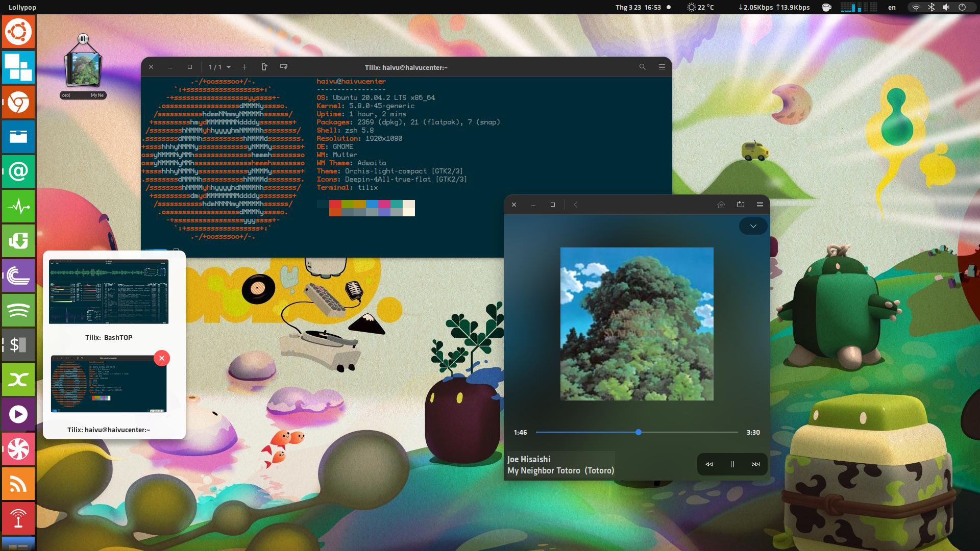The height and width of the screenshot is (551, 980).
Task: Click the network speed indicator
Action: pos(774,7)
